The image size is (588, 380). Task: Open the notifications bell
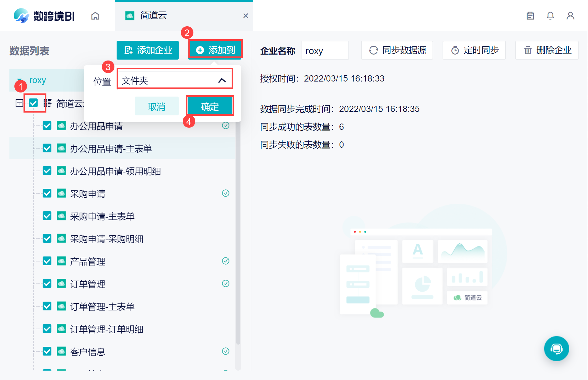550,16
